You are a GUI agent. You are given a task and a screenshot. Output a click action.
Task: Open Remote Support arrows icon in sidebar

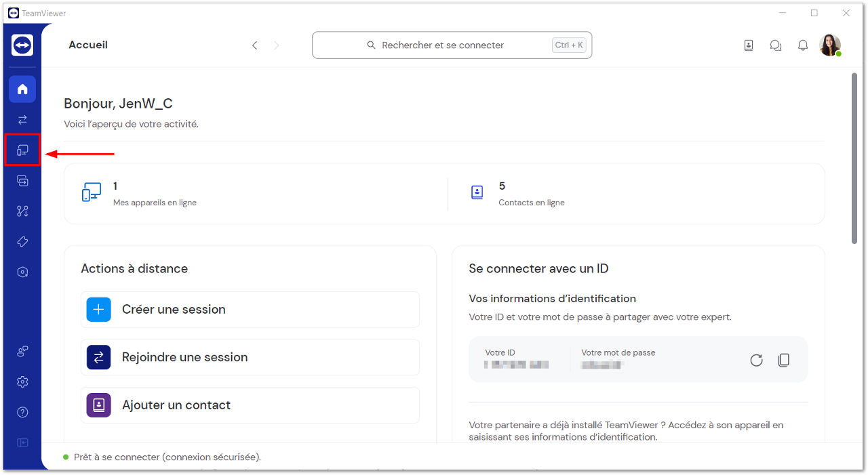click(x=22, y=120)
